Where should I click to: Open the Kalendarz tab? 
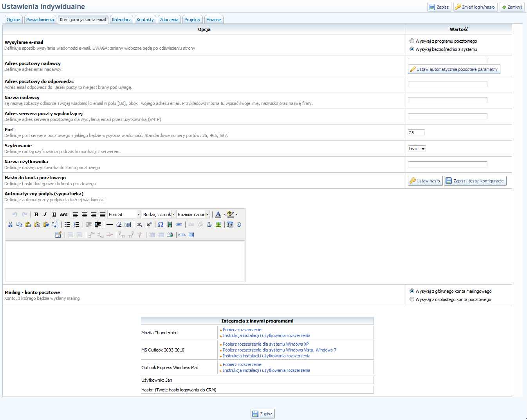pos(121,20)
